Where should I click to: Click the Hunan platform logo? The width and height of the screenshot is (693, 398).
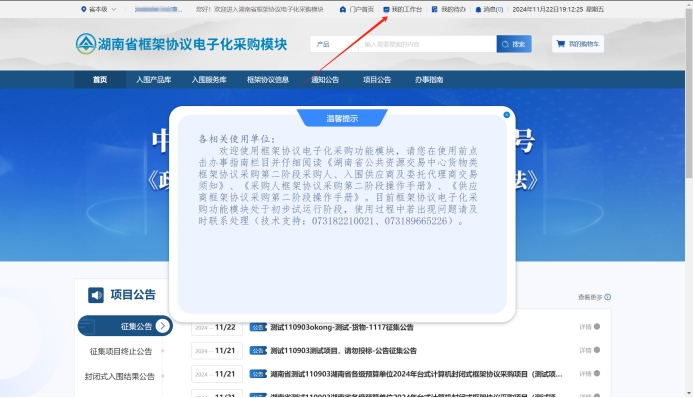coord(86,44)
